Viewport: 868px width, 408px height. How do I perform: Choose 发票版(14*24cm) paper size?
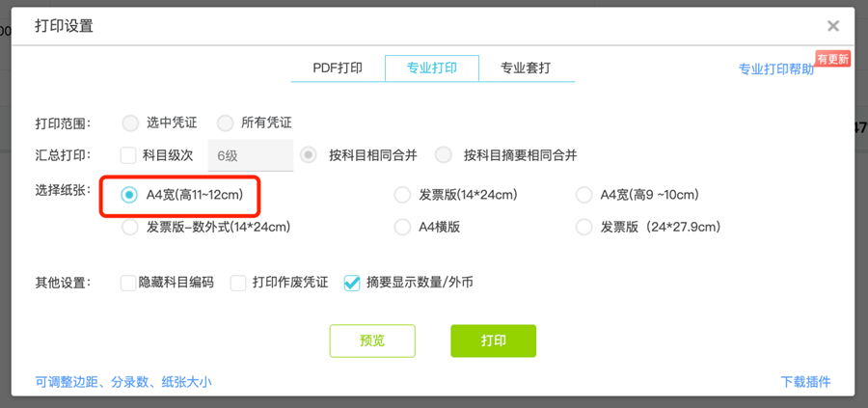pyautogui.click(x=402, y=195)
